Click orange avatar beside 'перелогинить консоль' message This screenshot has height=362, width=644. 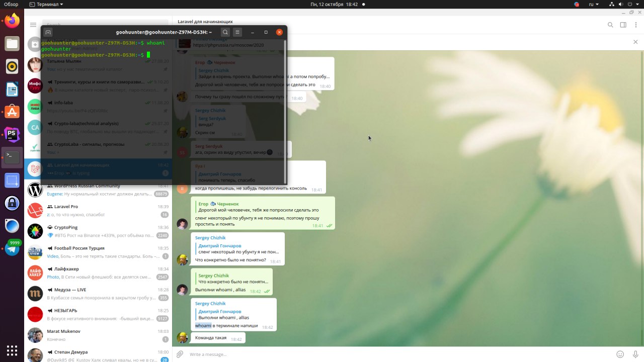tap(182, 189)
